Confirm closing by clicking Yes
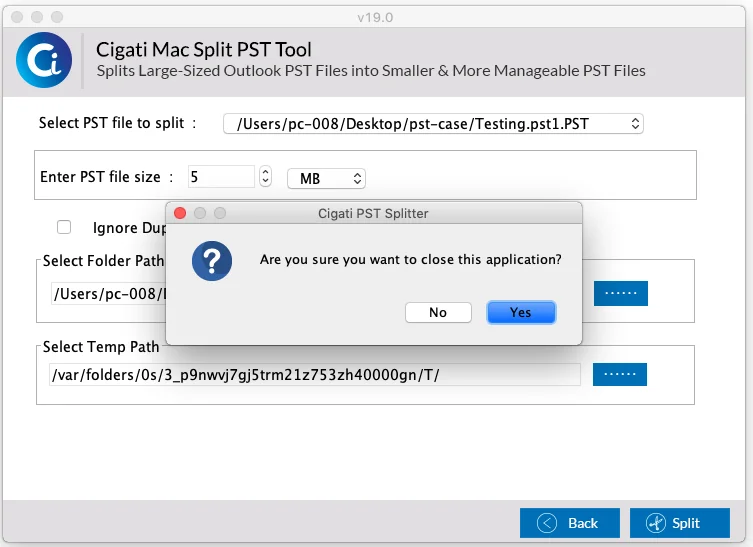753x547 pixels. [521, 313]
